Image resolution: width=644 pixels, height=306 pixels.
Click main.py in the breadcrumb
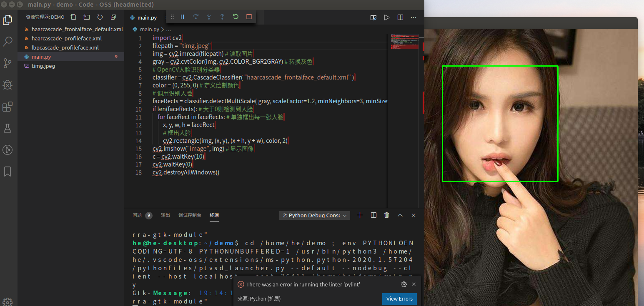(149, 30)
